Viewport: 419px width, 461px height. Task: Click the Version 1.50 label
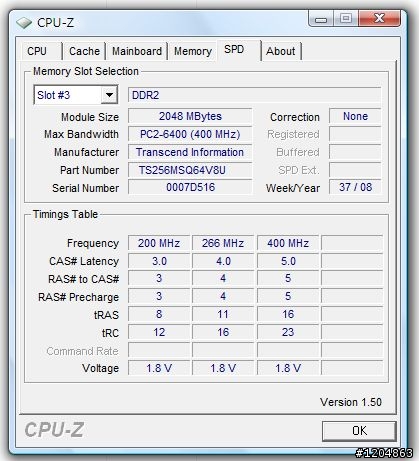[351, 402]
